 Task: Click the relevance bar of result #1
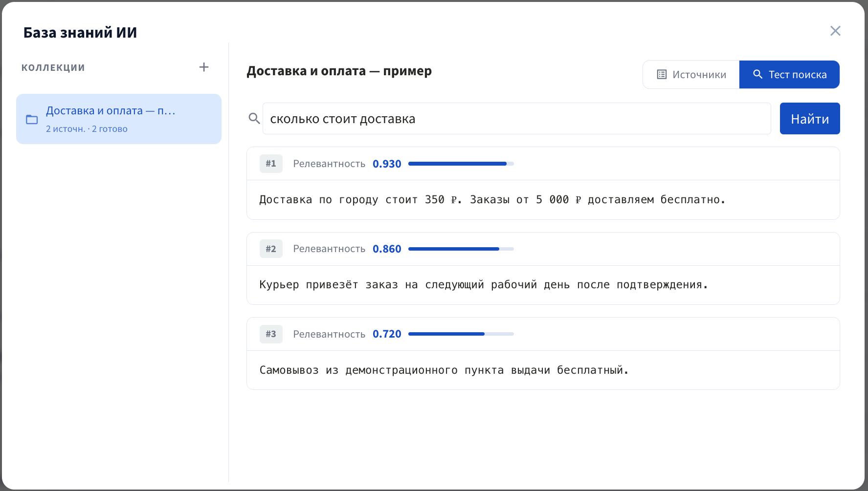click(461, 164)
